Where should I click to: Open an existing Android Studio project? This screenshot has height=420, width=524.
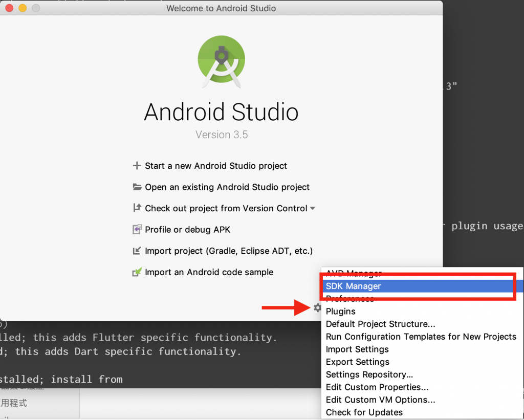click(x=227, y=187)
